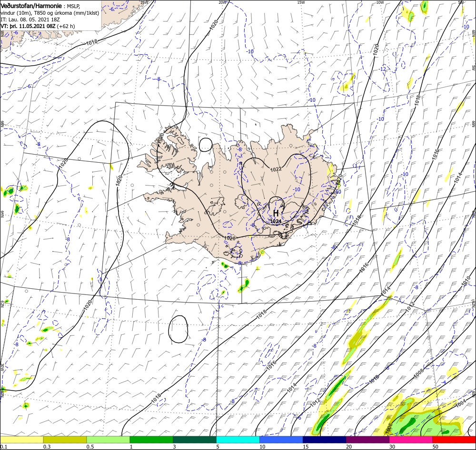Click the cyan 5 mm legend swatch
Image resolution: width=476 pixels, height=450 pixels.
pos(238,440)
